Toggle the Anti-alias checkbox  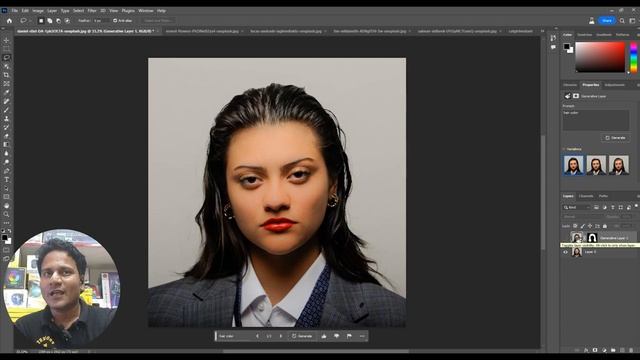point(115,20)
